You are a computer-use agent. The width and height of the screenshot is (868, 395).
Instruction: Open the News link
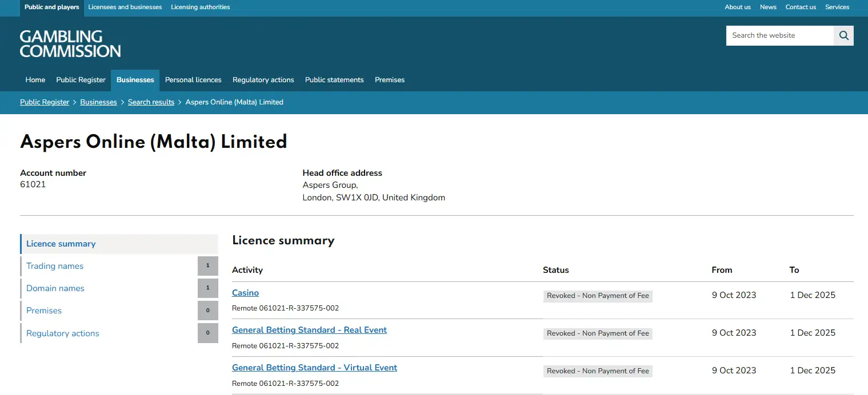click(768, 7)
